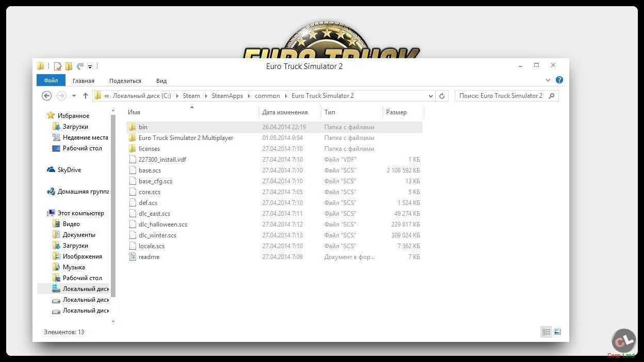
Task: Open address bar history dropdown
Action: (x=431, y=96)
